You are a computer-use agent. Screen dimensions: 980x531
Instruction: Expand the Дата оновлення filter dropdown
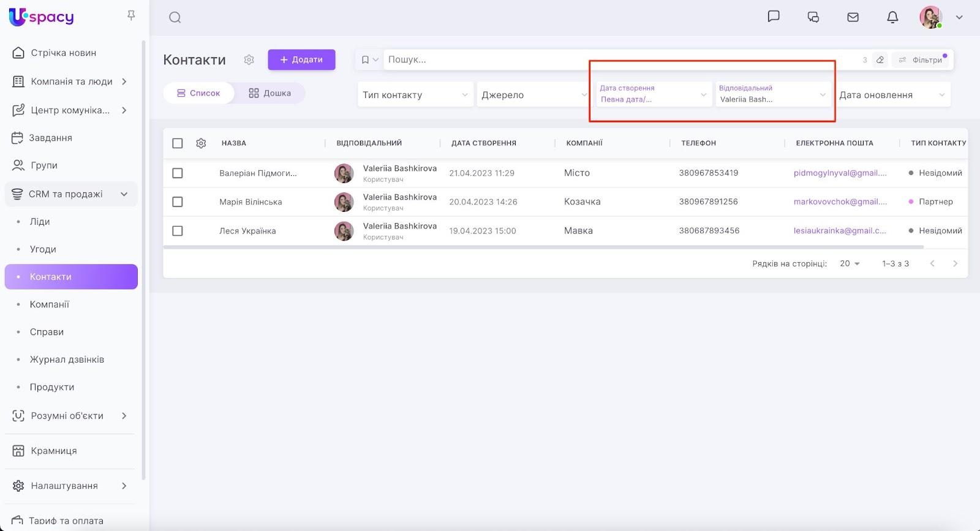point(892,95)
